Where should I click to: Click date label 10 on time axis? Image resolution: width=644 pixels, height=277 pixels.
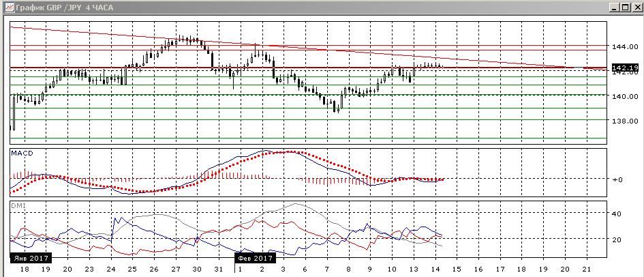click(392, 269)
